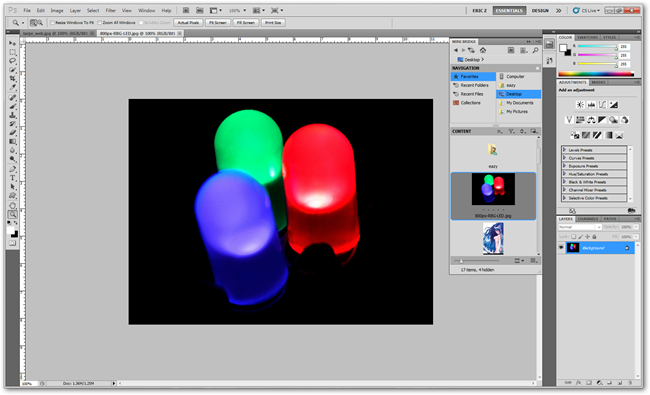This screenshot has height=395, width=650.
Task: Add a Color Balance adjustment
Action: (x=591, y=120)
